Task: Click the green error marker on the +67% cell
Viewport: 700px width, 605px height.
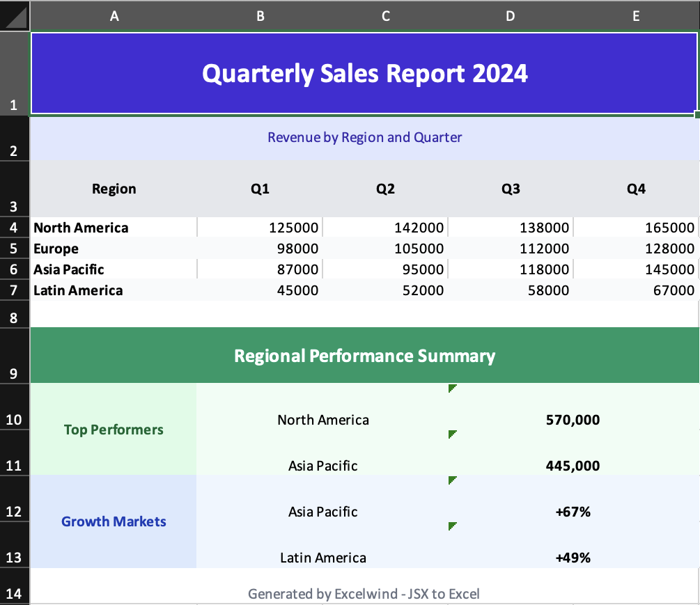Action: tap(452, 480)
